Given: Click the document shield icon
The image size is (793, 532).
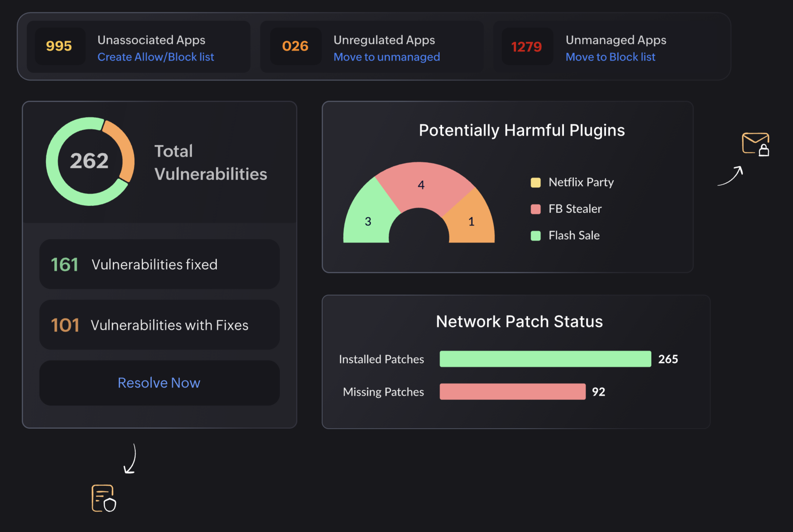Looking at the screenshot, I should pyautogui.click(x=104, y=498).
